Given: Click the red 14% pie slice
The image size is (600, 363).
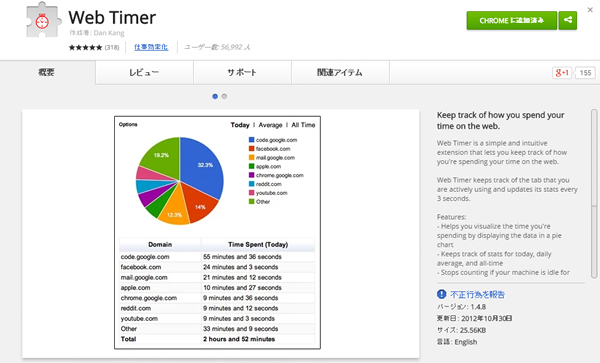Looking at the screenshot, I should pyautogui.click(x=200, y=203).
